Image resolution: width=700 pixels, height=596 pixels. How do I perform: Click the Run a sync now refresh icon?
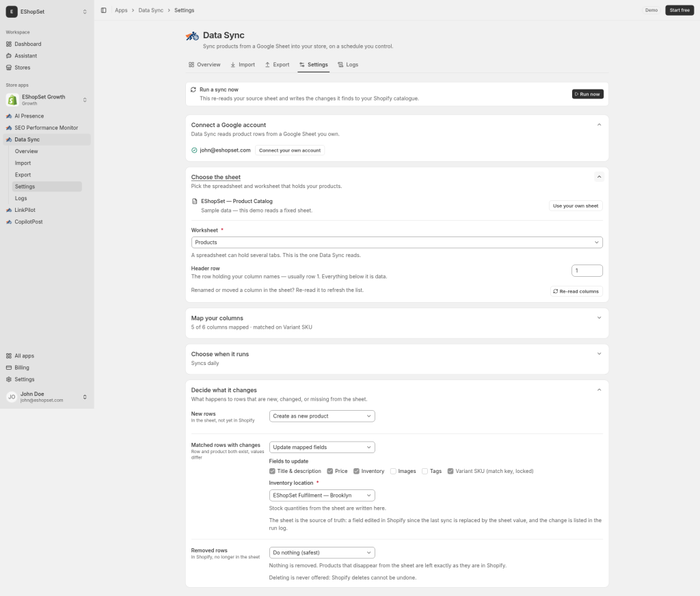(193, 90)
